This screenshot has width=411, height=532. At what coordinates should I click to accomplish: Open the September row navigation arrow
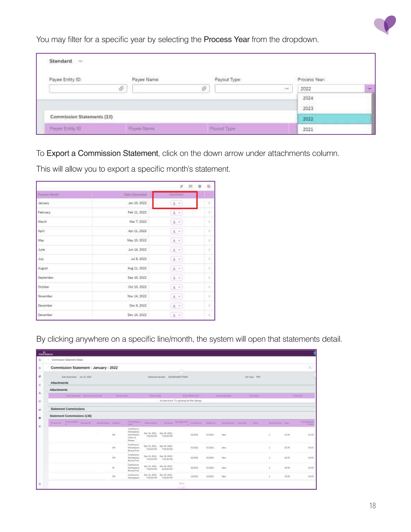click(209, 278)
